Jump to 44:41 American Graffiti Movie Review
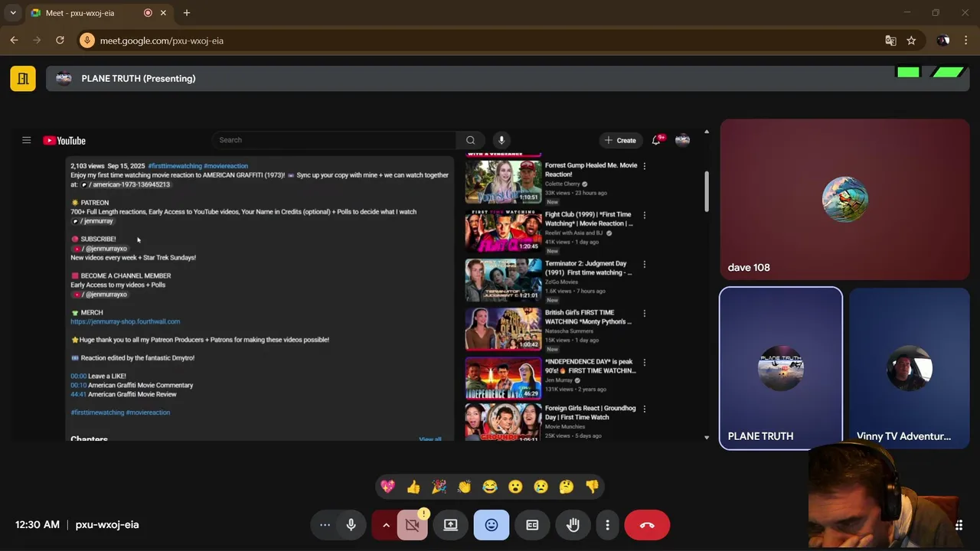 (x=79, y=394)
